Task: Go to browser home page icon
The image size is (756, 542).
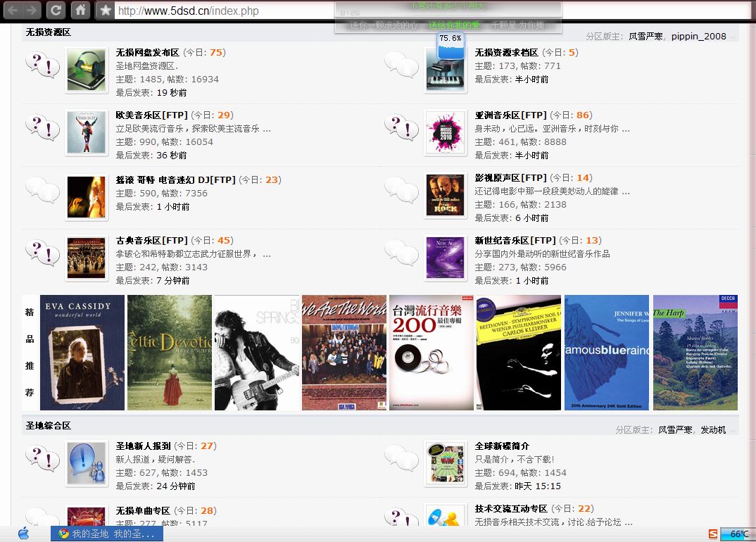Action: pyautogui.click(x=80, y=10)
